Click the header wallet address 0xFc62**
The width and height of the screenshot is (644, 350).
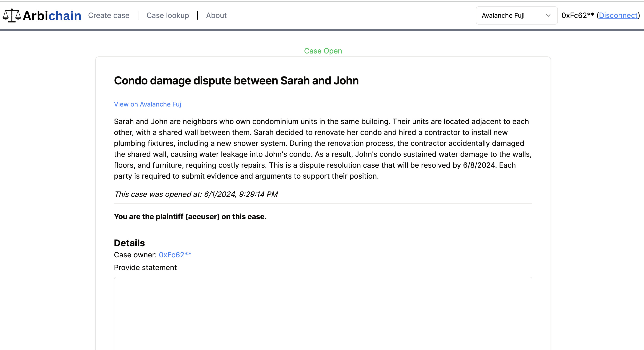coord(577,15)
